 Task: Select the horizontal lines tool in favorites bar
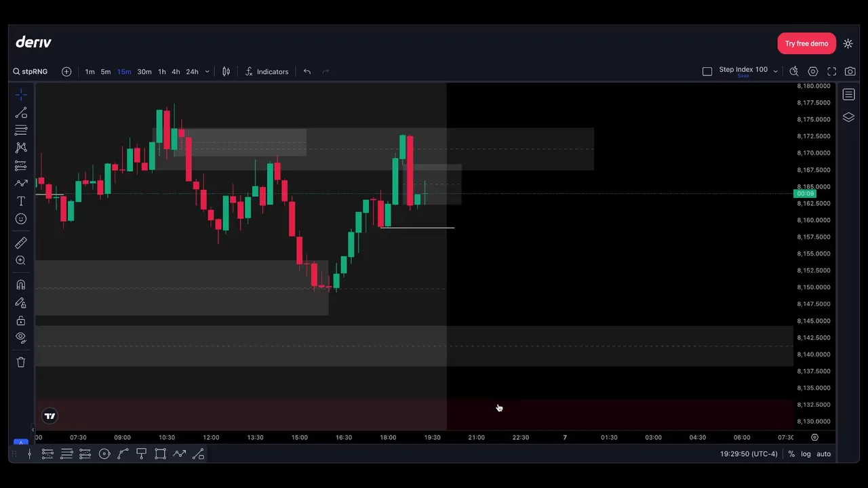pyautogui.click(x=66, y=454)
